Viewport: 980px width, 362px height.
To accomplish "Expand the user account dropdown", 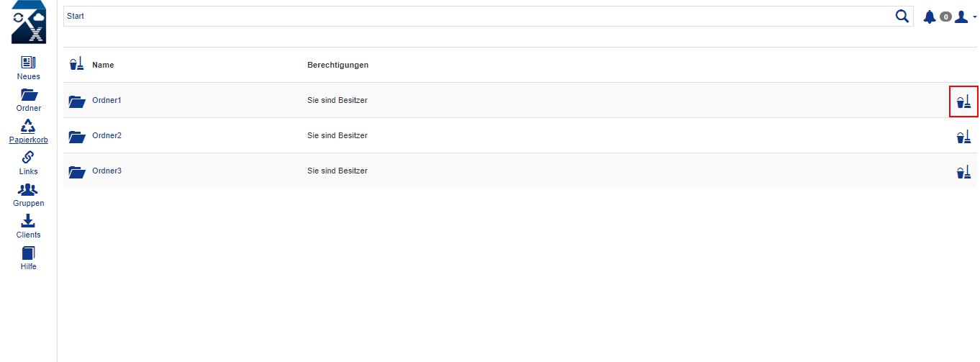I will pyautogui.click(x=965, y=17).
